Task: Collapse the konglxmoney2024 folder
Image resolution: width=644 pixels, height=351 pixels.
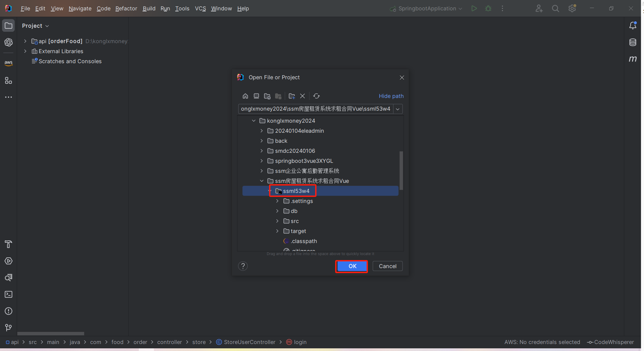Action: 254,121
